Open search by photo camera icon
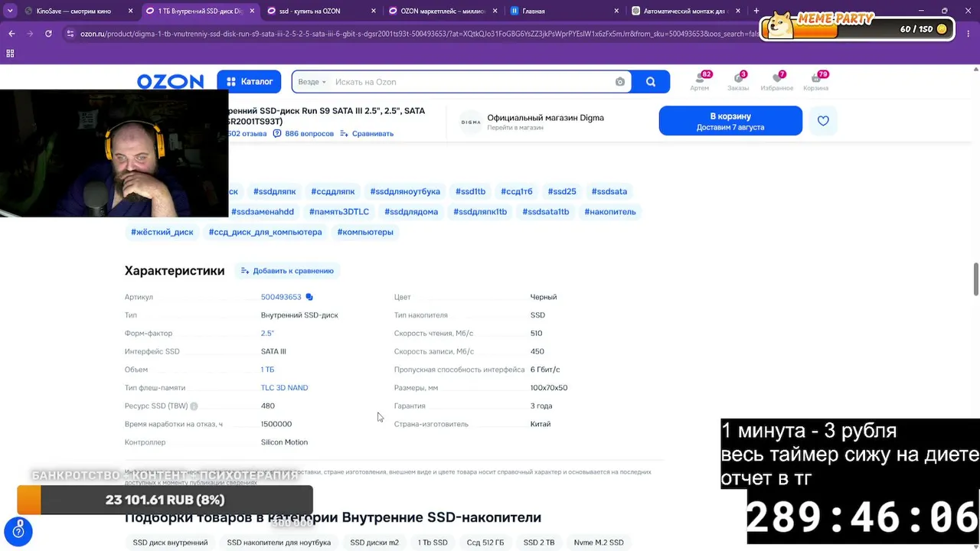980x551 pixels. coord(620,82)
